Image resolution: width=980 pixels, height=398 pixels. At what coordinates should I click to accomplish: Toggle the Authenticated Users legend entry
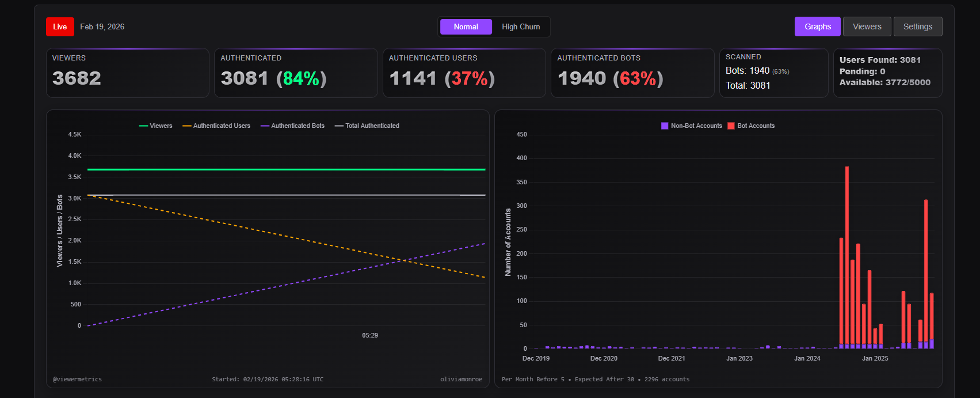coord(216,126)
